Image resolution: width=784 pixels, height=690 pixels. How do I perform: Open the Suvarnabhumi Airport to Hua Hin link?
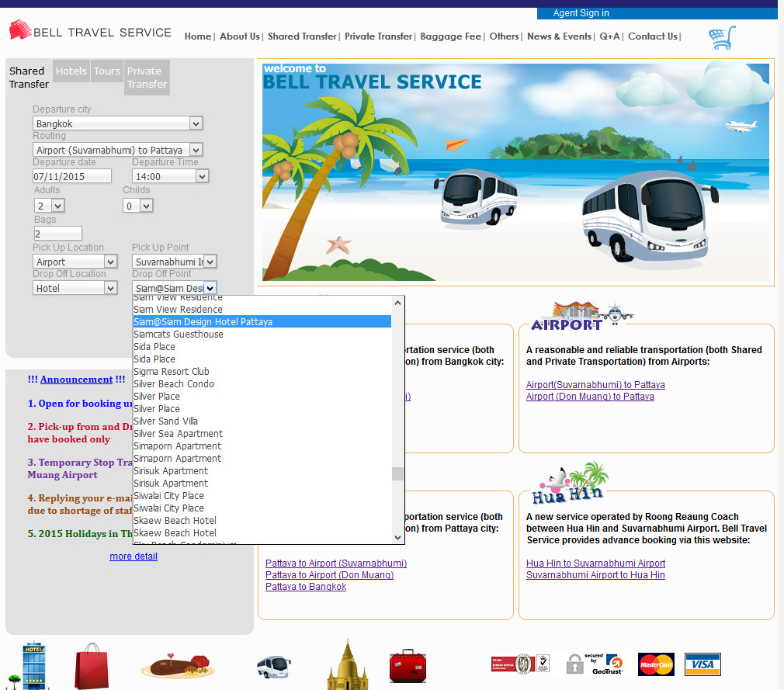pos(595,574)
